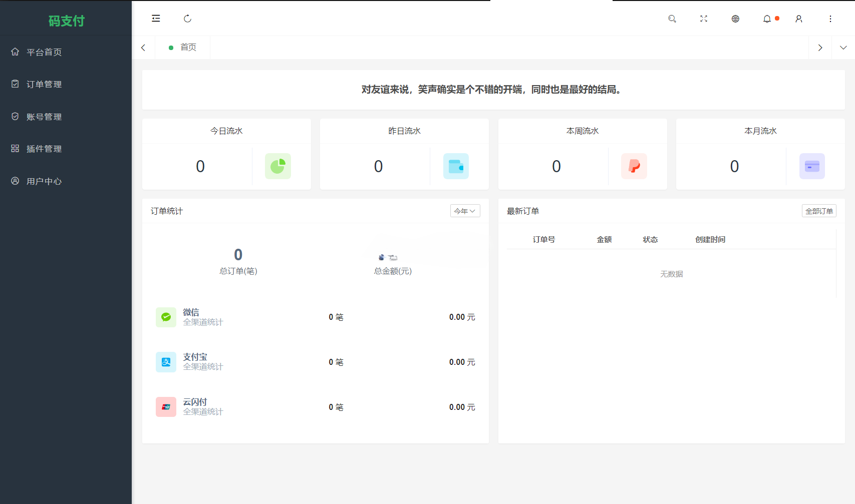855x504 pixels.
Task: Enter fullscreen mode via the expand icon
Action: pos(704,19)
